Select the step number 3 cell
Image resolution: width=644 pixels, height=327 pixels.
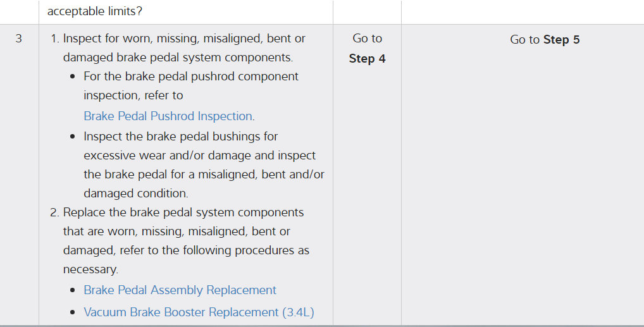(x=18, y=39)
